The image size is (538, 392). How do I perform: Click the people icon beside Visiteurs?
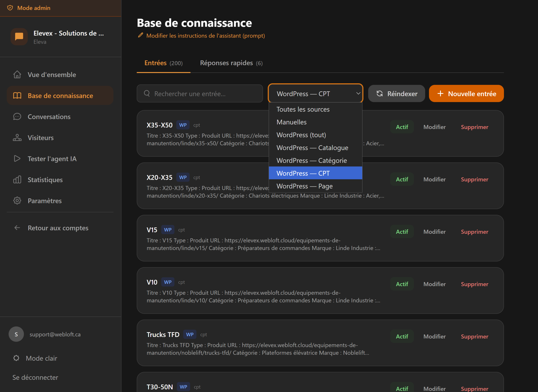17,138
